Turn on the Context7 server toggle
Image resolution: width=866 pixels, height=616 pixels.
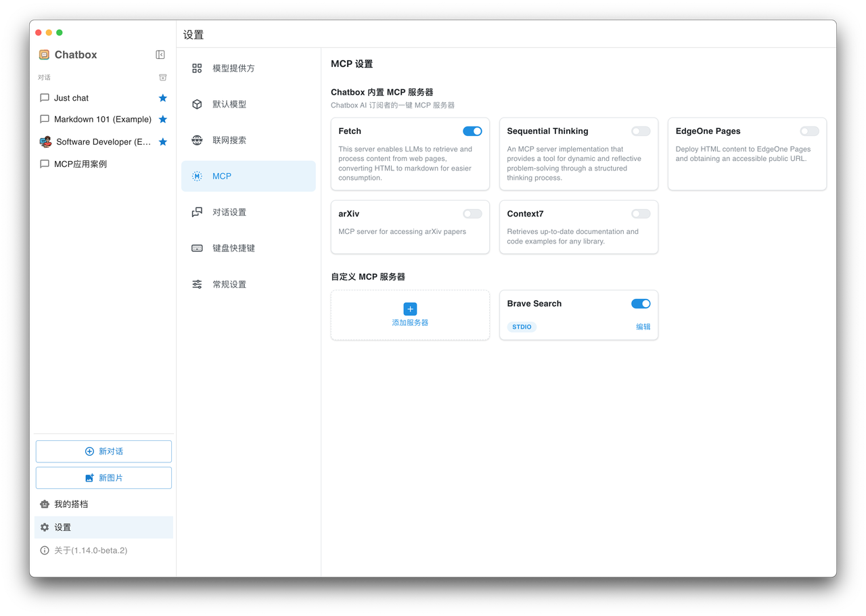click(x=641, y=214)
